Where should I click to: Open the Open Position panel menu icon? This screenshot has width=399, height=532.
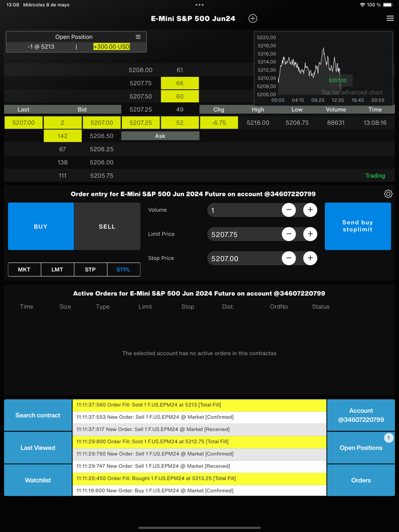(x=138, y=37)
